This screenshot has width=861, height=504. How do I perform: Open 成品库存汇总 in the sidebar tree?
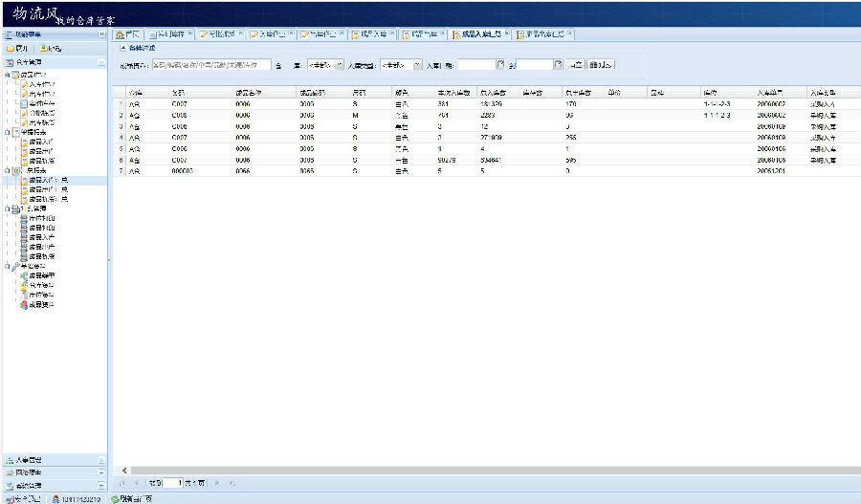click(49, 199)
